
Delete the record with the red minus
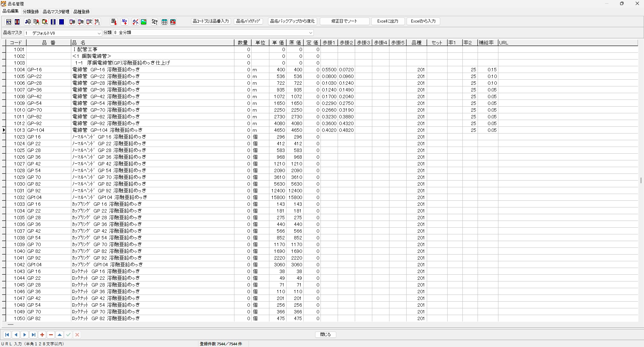[51, 335]
